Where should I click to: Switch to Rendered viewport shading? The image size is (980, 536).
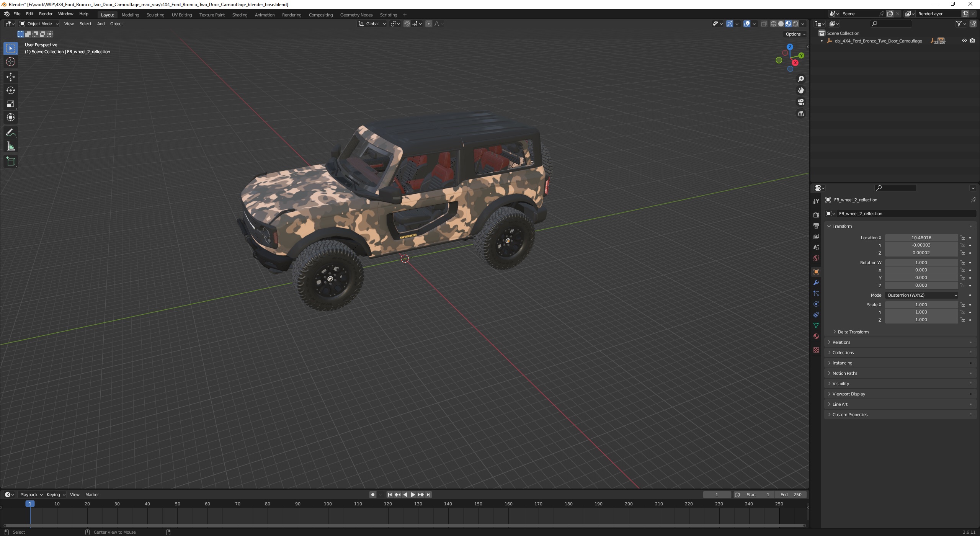[x=795, y=24]
